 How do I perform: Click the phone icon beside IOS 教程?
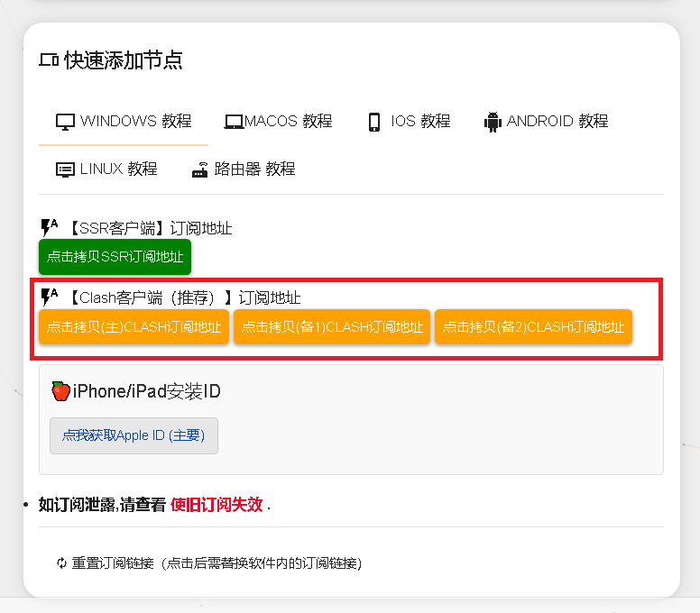tap(374, 122)
